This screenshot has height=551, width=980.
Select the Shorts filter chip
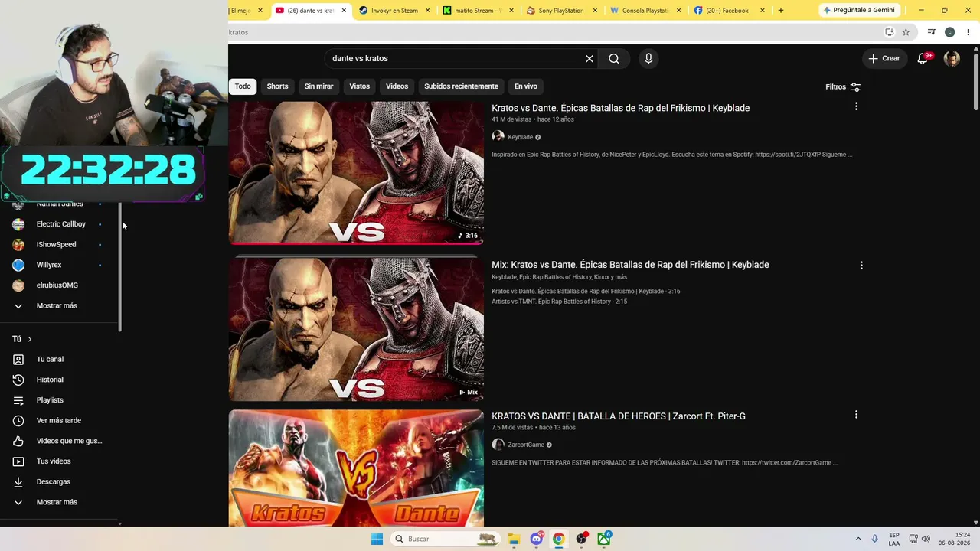click(277, 86)
